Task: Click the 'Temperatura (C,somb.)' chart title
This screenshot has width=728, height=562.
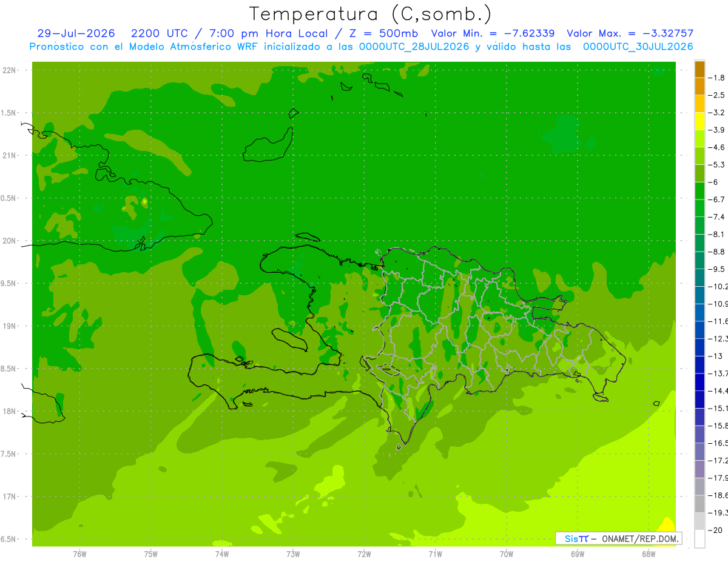Action: pyautogui.click(x=369, y=14)
